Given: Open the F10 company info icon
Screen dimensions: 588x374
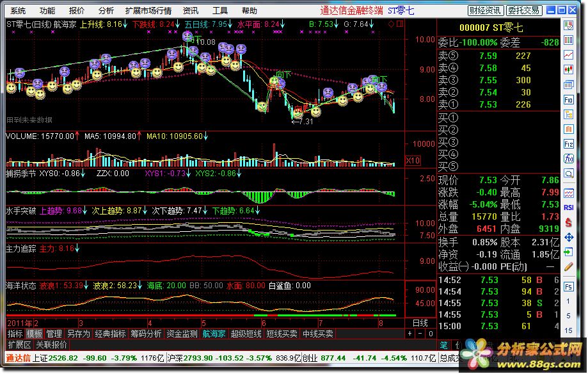Looking at the screenshot, I should pos(569,99).
